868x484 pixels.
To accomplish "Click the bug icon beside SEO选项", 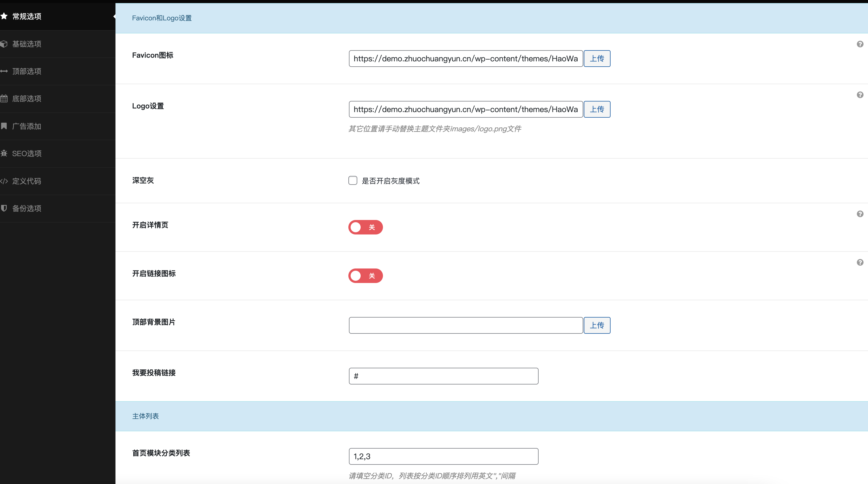I will [4, 153].
